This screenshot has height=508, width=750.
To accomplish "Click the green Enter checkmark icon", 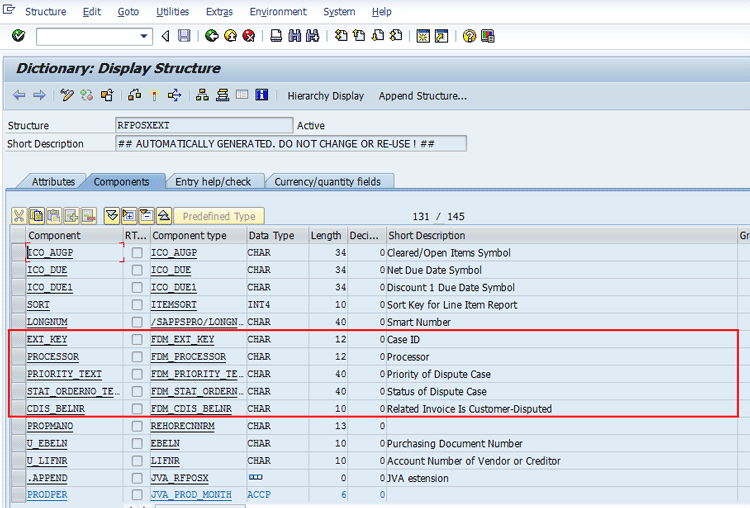I will tap(18, 36).
